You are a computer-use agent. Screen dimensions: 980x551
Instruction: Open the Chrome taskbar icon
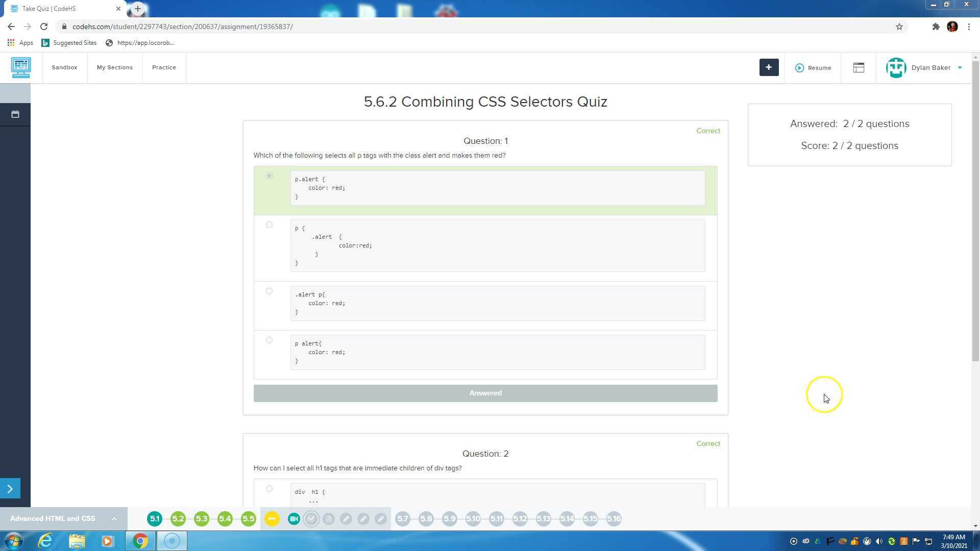(x=141, y=540)
